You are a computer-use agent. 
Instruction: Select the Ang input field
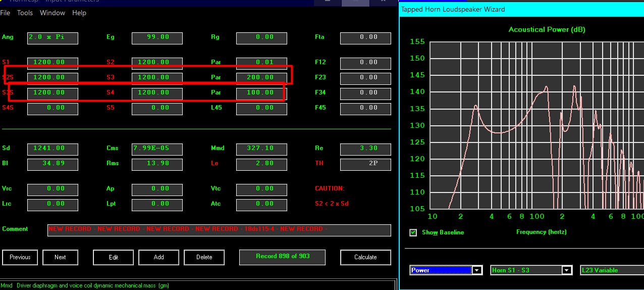53,38
